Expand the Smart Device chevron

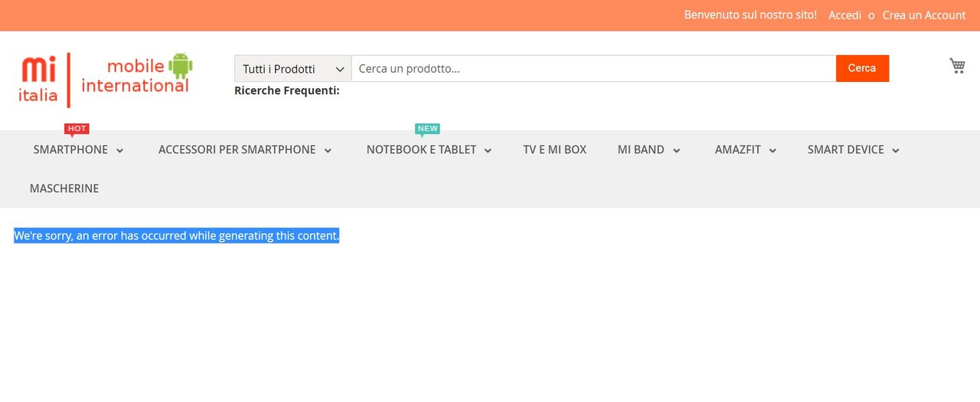pos(896,151)
